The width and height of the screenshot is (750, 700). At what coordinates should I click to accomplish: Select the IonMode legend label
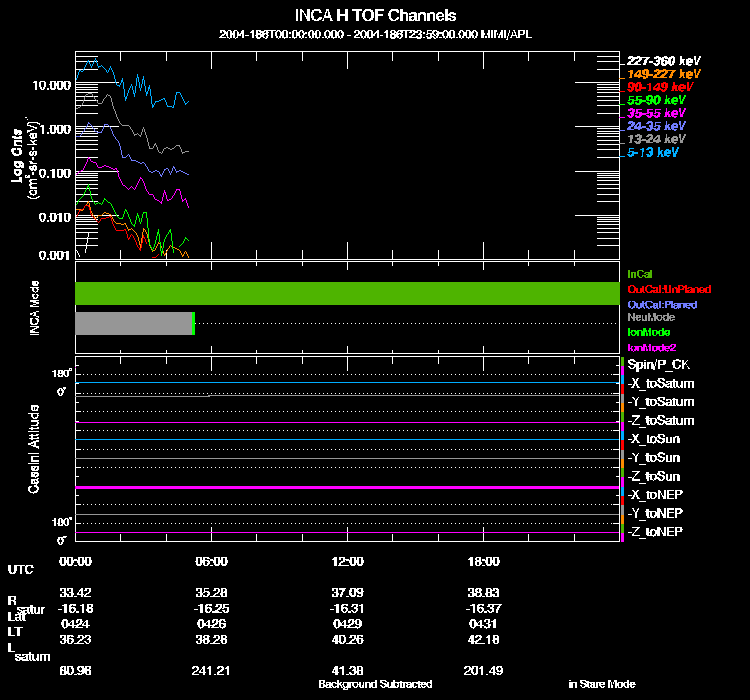click(649, 332)
